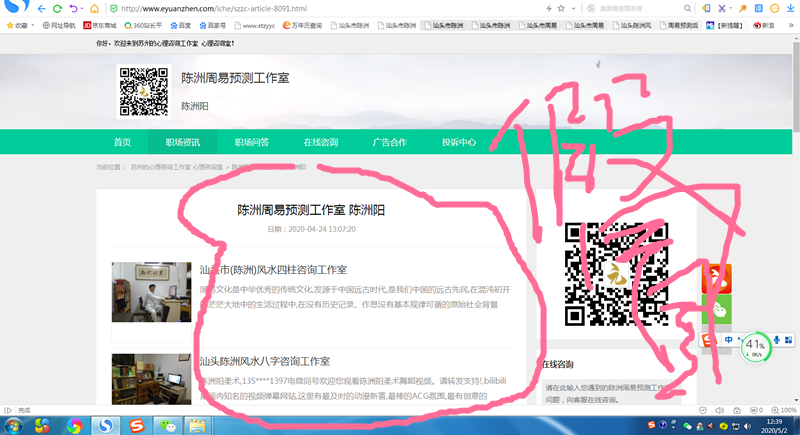This screenshot has width=800, height=435.
Task: Select 职场问答 navigation tab
Action: click(252, 142)
